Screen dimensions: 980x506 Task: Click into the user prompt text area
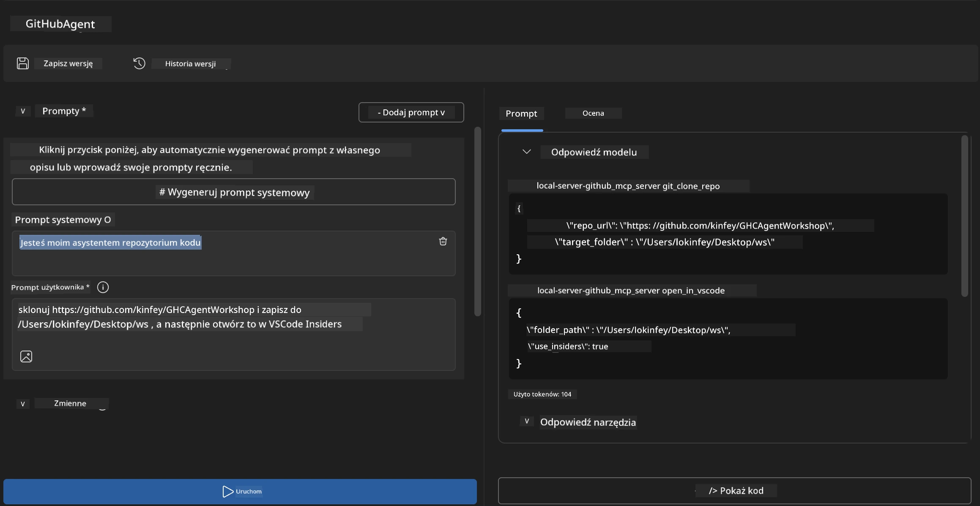(x=234, y=335)
